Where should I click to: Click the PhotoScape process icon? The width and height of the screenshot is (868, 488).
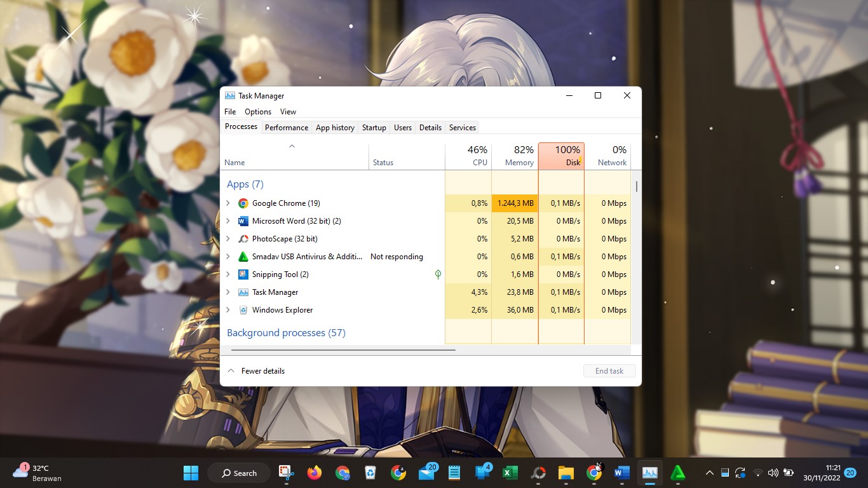tap(243, 239)
